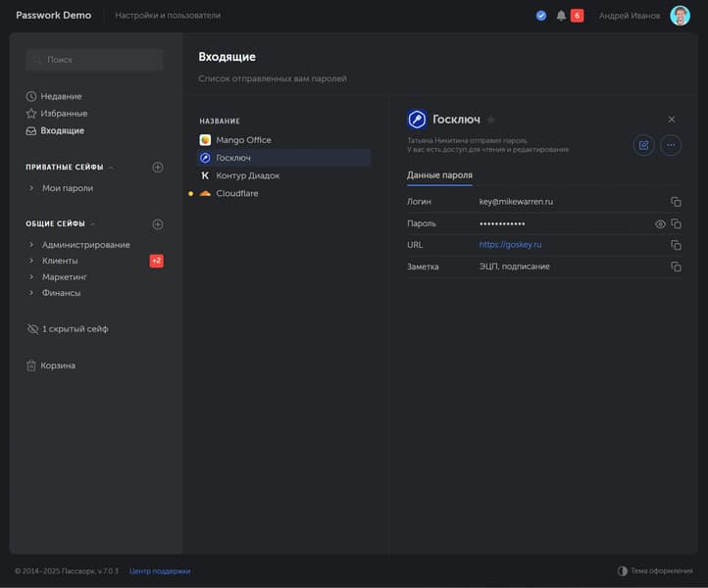Image resolution: width=708 pixels, height=588 pixels.
Task: Copy the URL value
Action: pyautogui.click(x=676, y=245)
